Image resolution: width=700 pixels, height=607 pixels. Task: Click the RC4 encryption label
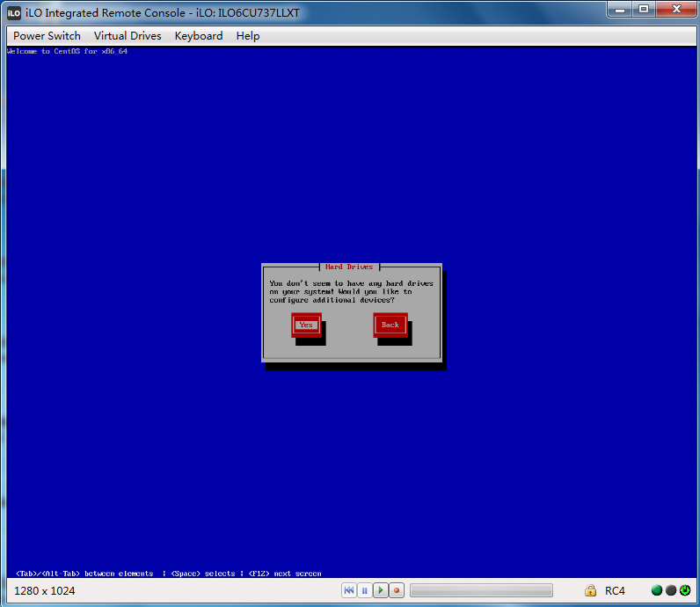coord(615,590)
